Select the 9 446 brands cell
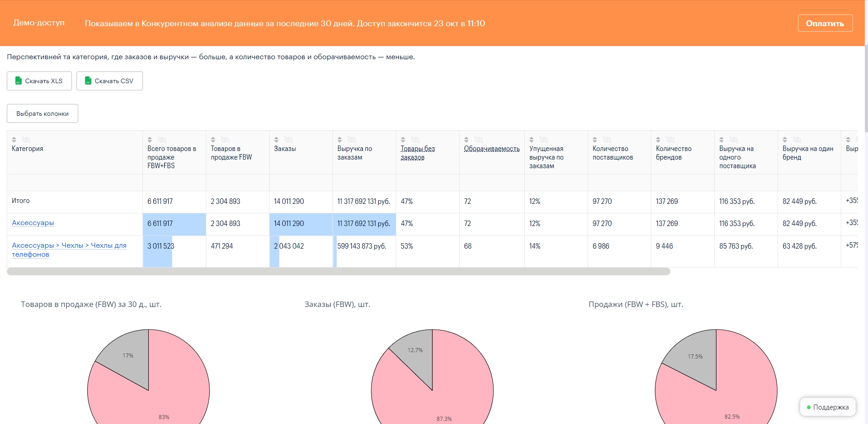Screen dimensions: 868x424 (683, 251)
